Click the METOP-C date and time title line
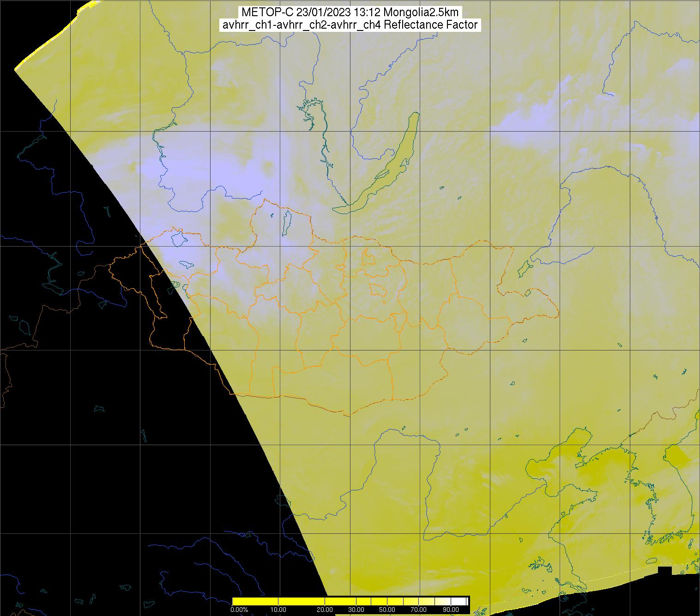The width and height of the screenshot is (700, 616). click(350, 12)
